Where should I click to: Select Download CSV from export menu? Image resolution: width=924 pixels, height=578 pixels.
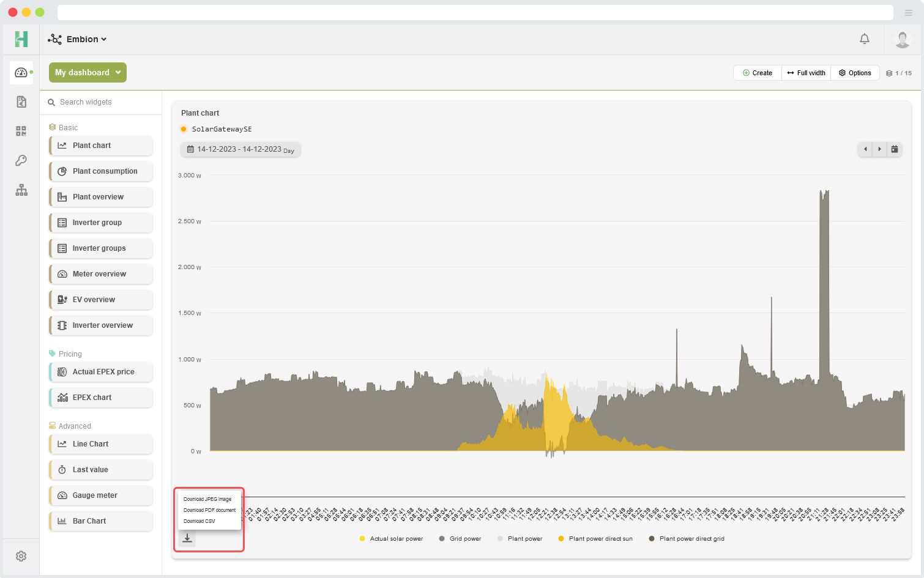199,521
